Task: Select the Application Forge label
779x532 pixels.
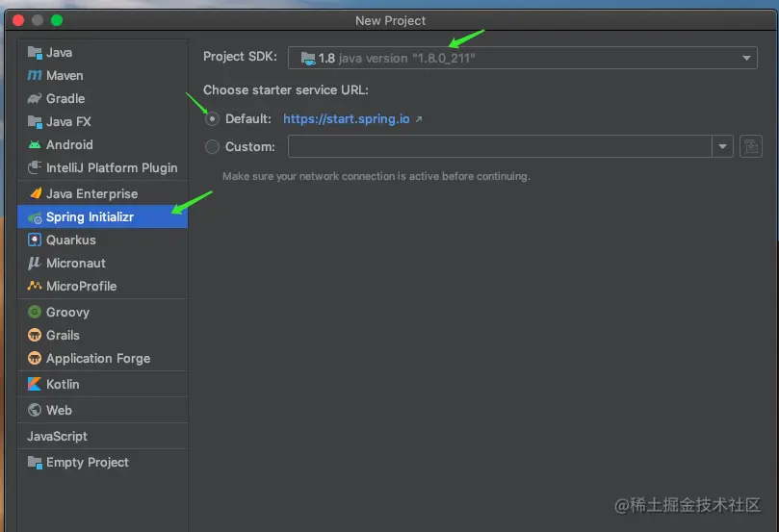Action: (x=98, y=358)
